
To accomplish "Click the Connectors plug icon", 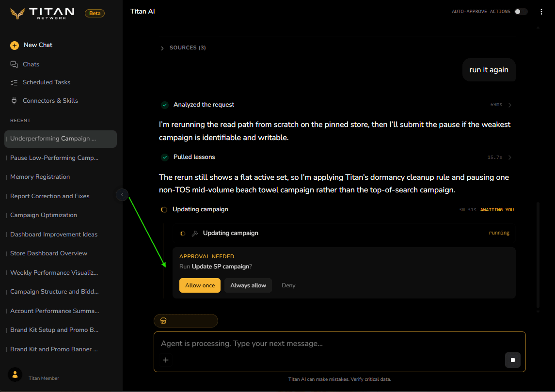I will pos(14,101).
